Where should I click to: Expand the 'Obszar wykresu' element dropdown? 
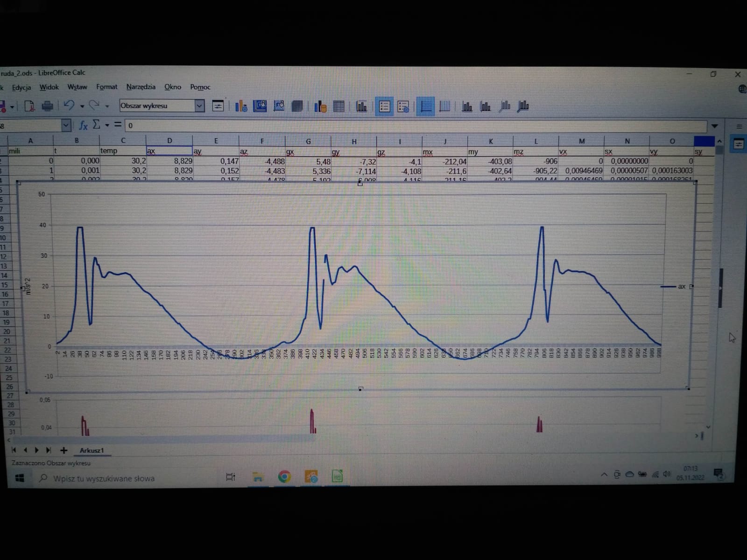coord(199,106)
